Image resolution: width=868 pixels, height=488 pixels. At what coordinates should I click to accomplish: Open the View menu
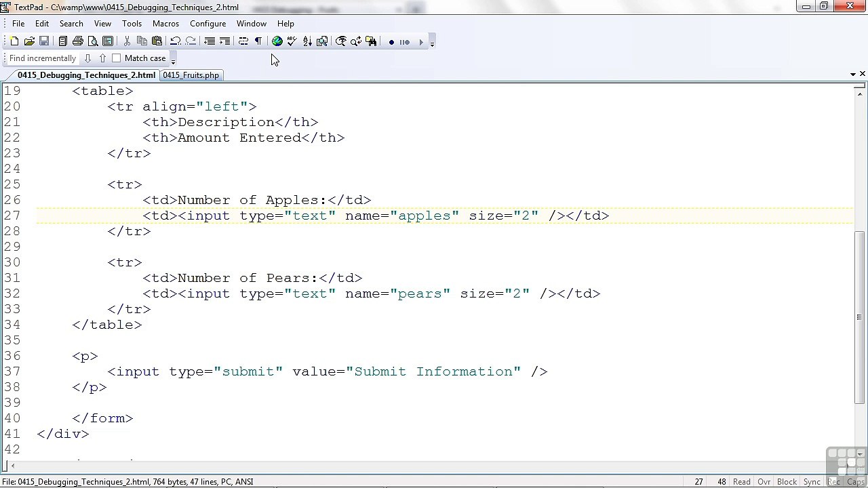102,23
